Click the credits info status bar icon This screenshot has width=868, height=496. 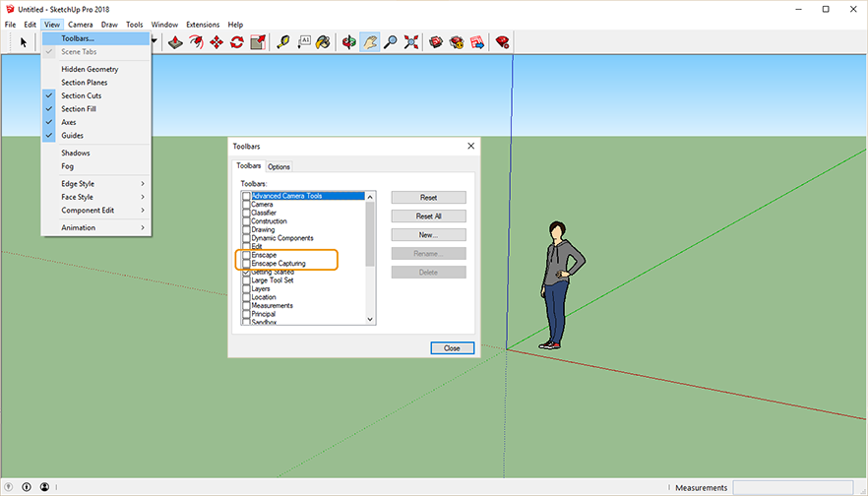(x=26, y=487)
